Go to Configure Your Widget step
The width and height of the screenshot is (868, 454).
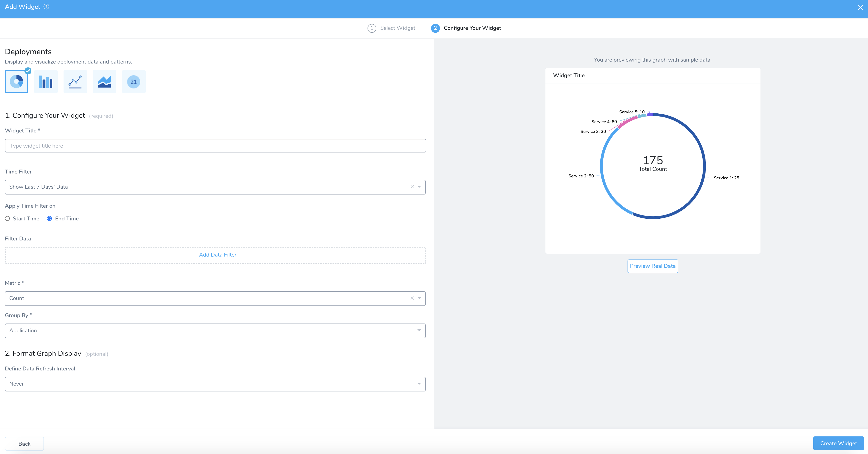click(x=466, y=28)
